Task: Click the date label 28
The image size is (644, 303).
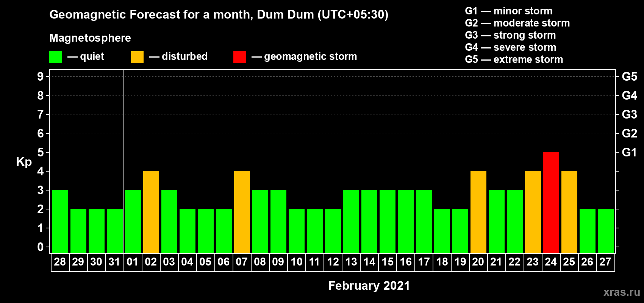Action: pos(60,262)
